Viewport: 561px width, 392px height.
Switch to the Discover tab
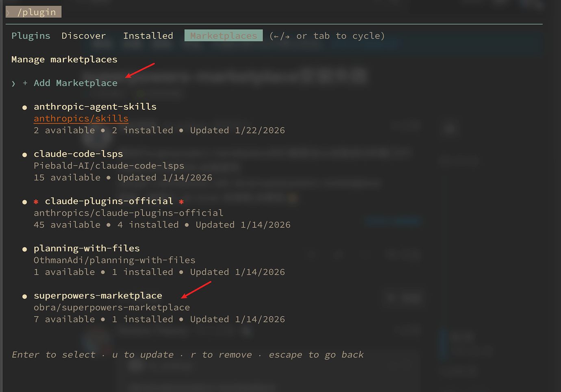84,36
